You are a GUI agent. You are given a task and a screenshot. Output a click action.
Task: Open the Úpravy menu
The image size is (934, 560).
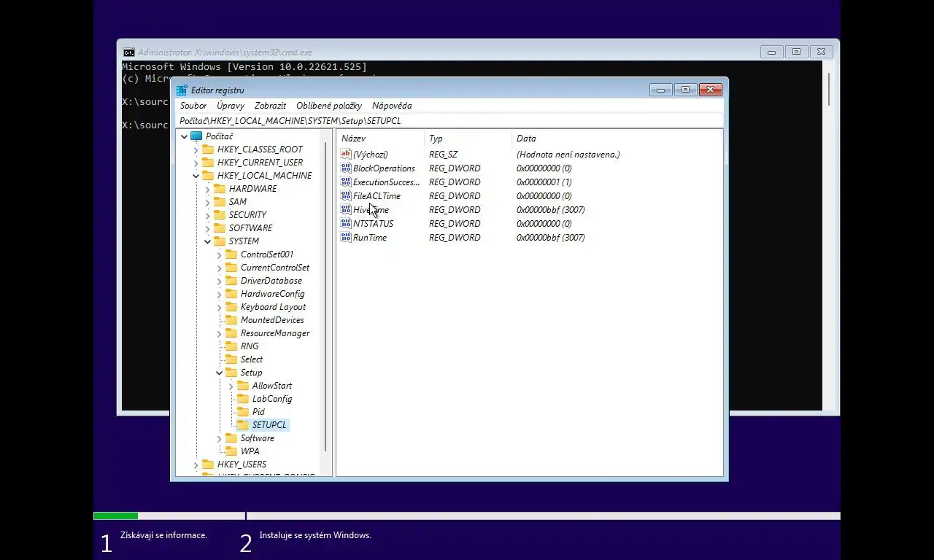[x=231, y=106]
